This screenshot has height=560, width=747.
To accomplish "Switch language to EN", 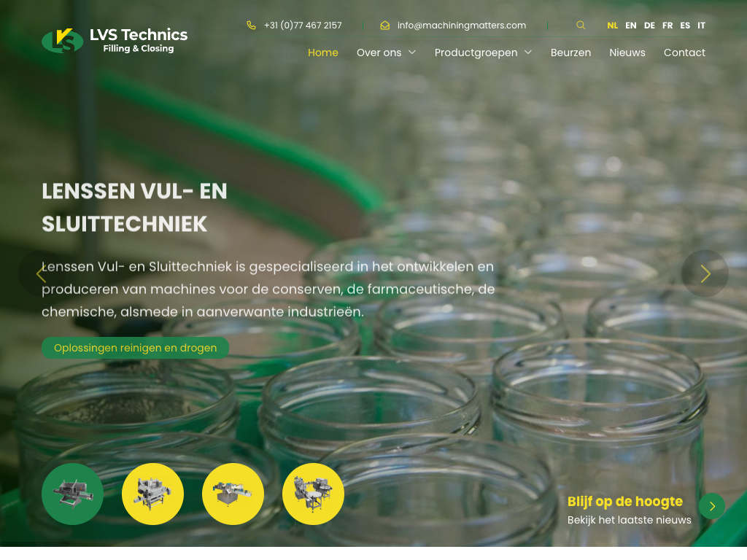I will pos(631,26).
